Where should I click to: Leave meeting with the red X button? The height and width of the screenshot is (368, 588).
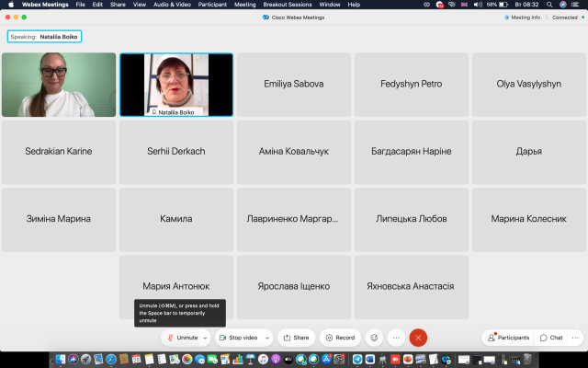418,338
